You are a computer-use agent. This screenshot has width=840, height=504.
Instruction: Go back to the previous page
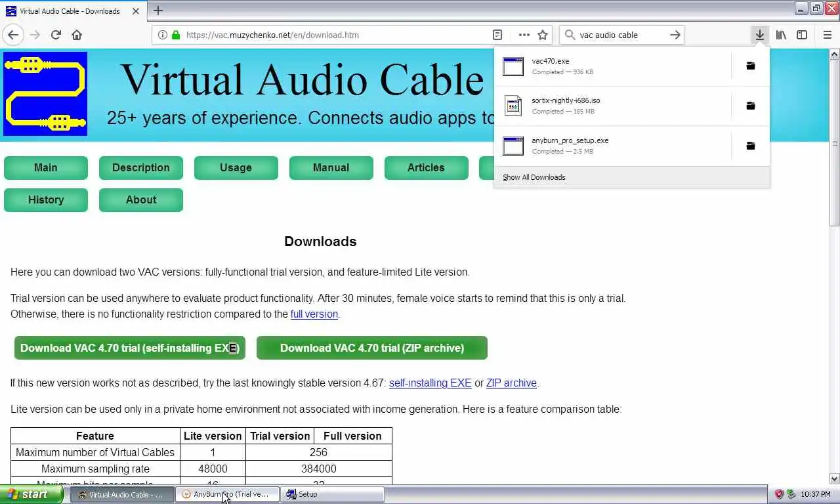pos(13,35)
